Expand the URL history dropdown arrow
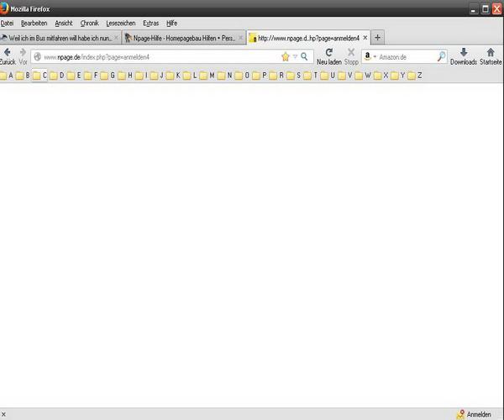This screenshot has width=504, height=420. (294, 56)
